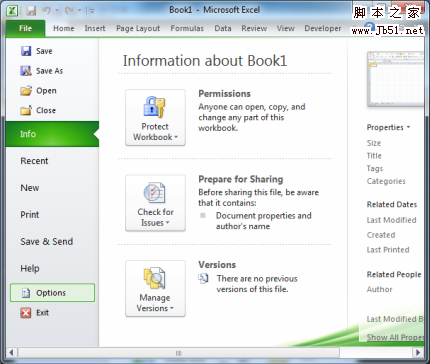Open the Developer tab
Image resolution: width=430 pixels, height=364 pixels.
[x=323, y=28]
